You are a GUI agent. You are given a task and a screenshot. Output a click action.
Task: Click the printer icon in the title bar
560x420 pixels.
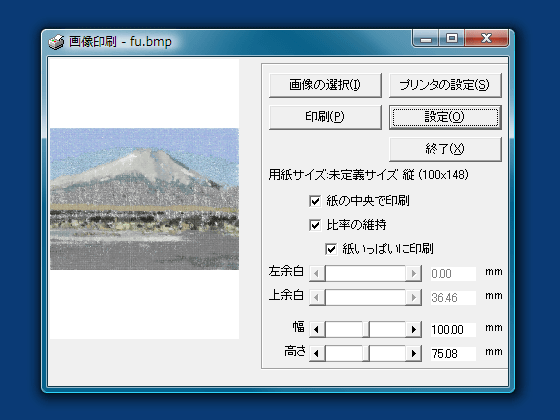click(56, 42)
